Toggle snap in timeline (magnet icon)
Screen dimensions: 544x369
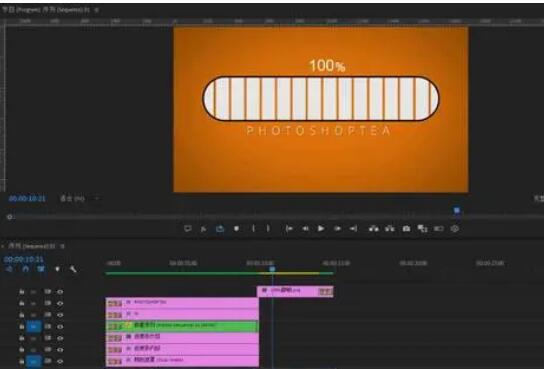coord(26,269)
